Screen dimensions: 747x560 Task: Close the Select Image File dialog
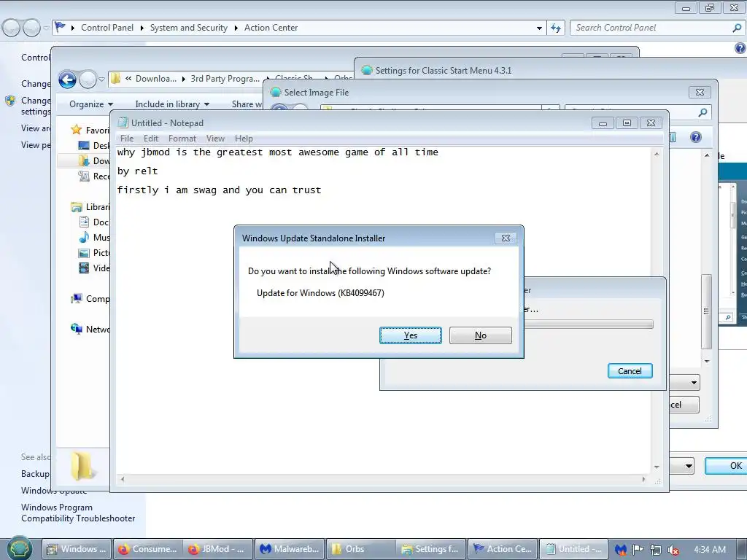pyautogui.click(x=700, y=93)
